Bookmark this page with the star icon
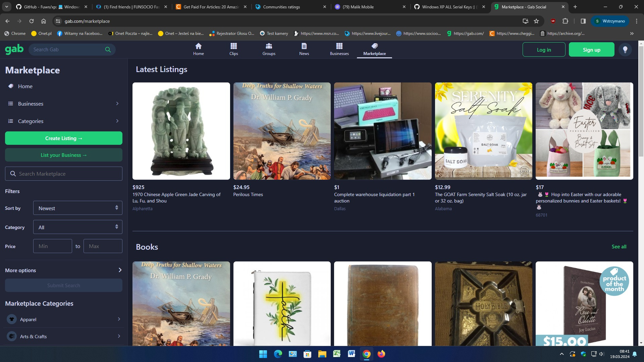 [536, 21]
